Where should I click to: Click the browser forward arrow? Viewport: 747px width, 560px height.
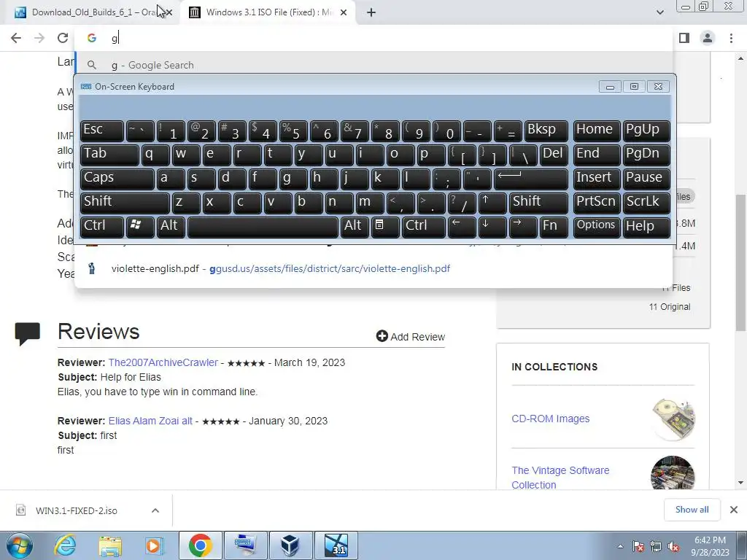[x=39, y=38]
